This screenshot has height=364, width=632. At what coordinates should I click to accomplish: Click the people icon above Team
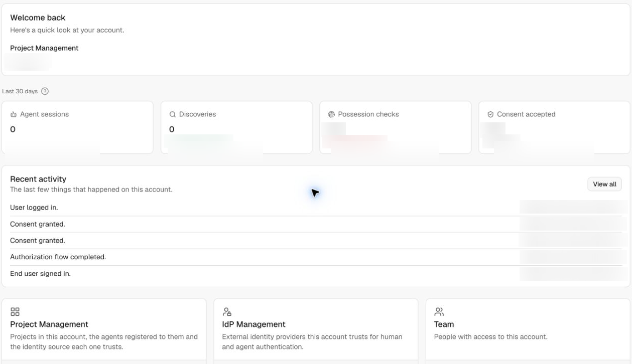439,312
